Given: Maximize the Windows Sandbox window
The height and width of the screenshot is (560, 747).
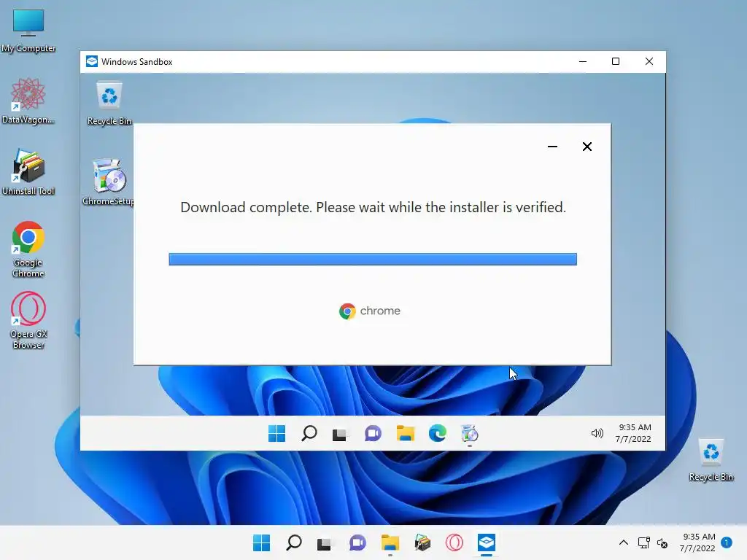Looking at the screenshot, I should (616, 61).
